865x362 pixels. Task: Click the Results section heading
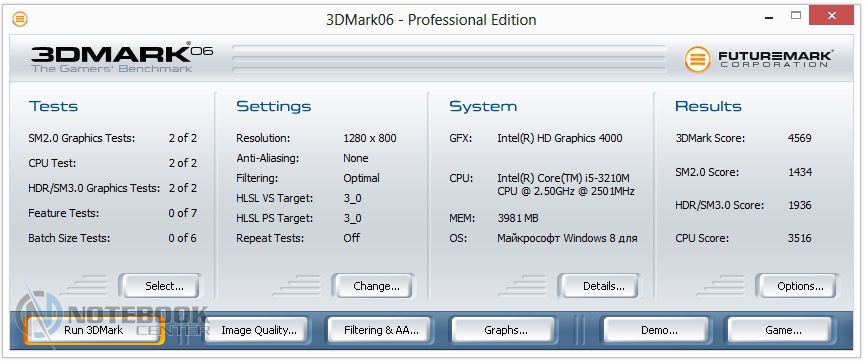(x=708, y=106)
